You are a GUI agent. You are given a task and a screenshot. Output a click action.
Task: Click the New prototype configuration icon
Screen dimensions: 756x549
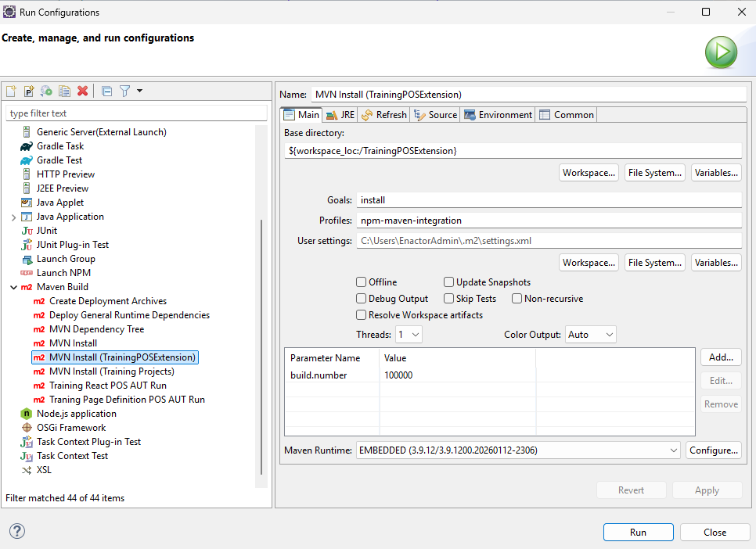click(29, 91)
